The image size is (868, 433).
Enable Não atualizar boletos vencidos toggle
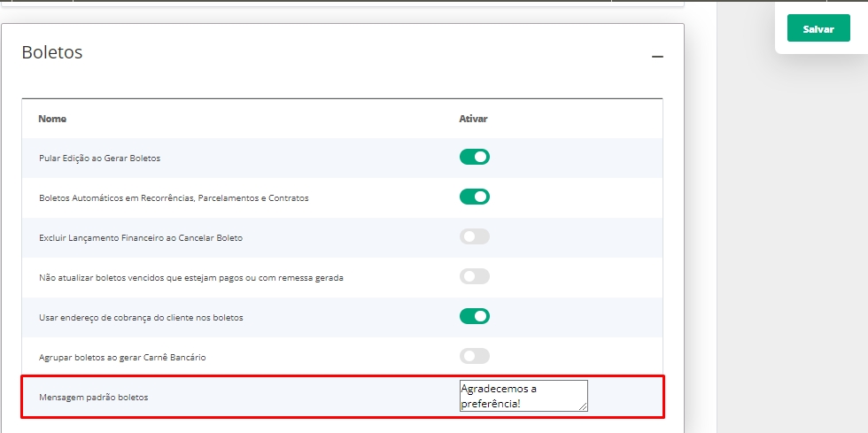click(474, 276)
